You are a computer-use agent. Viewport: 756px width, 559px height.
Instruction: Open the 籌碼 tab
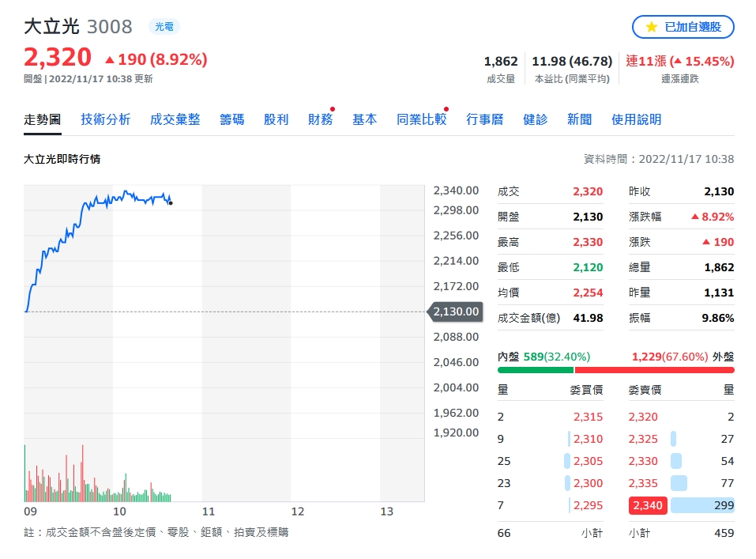pyautogui.click(x=232, y=119)
